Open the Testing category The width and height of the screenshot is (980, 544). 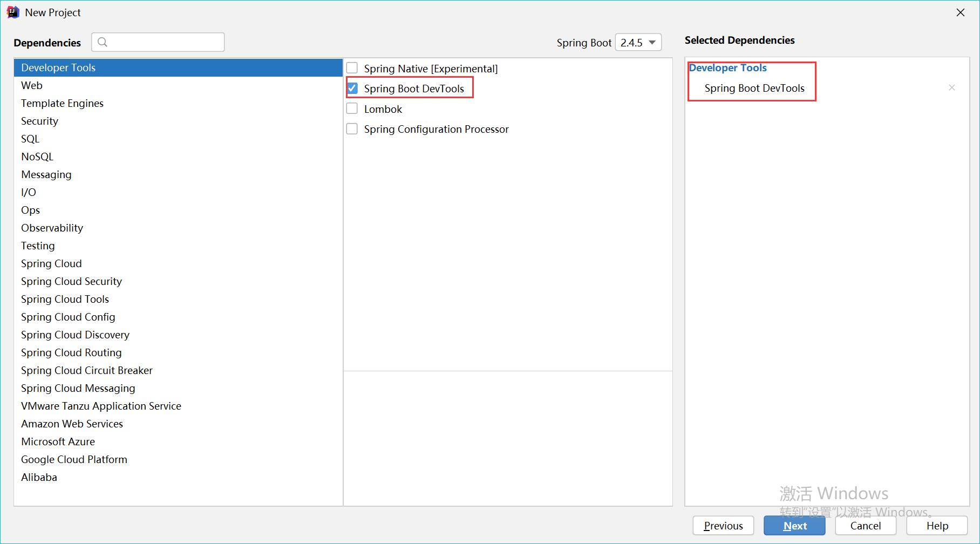coord(179,246)
